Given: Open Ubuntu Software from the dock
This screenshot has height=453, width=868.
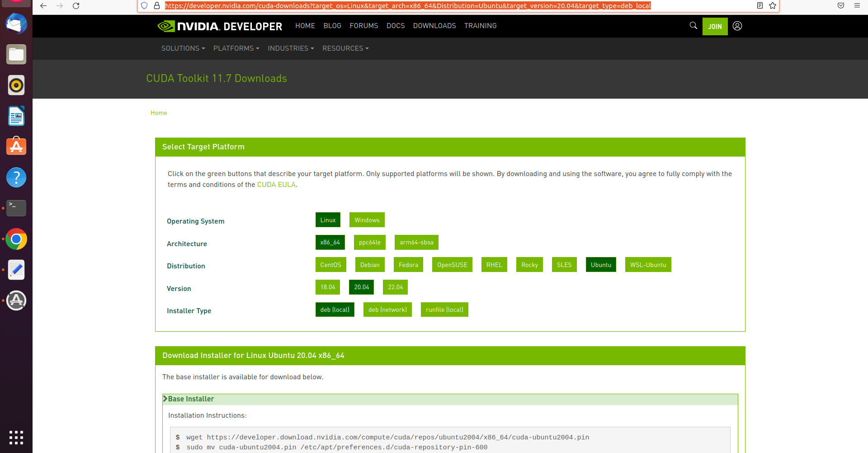Looking at the screenshot, I should point(16,147).
